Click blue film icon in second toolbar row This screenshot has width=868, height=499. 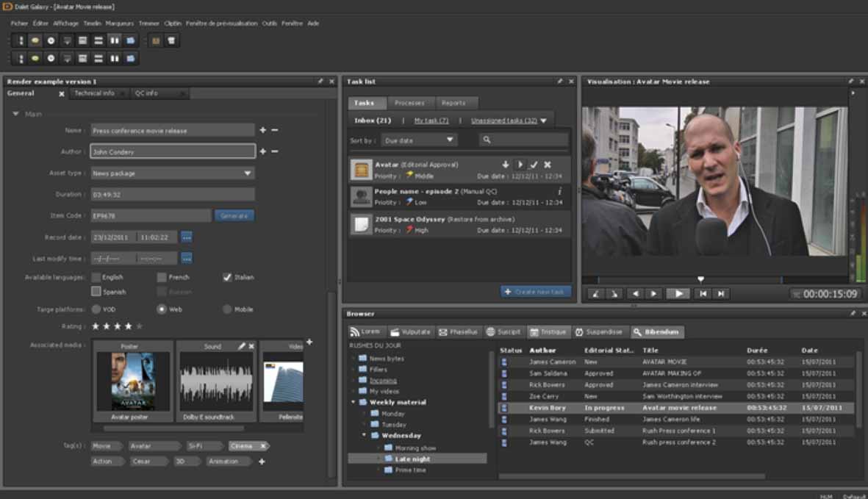point(131,58)
